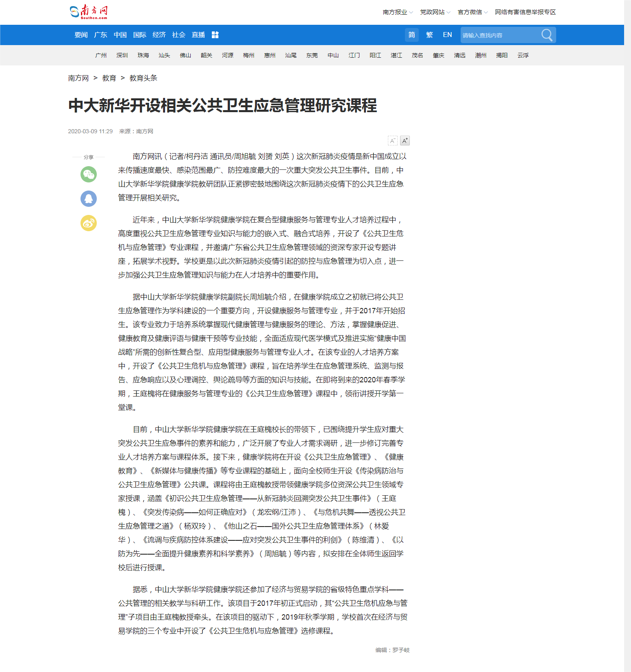Switch to Traditional Chinese (繁)

coord(429,35)
